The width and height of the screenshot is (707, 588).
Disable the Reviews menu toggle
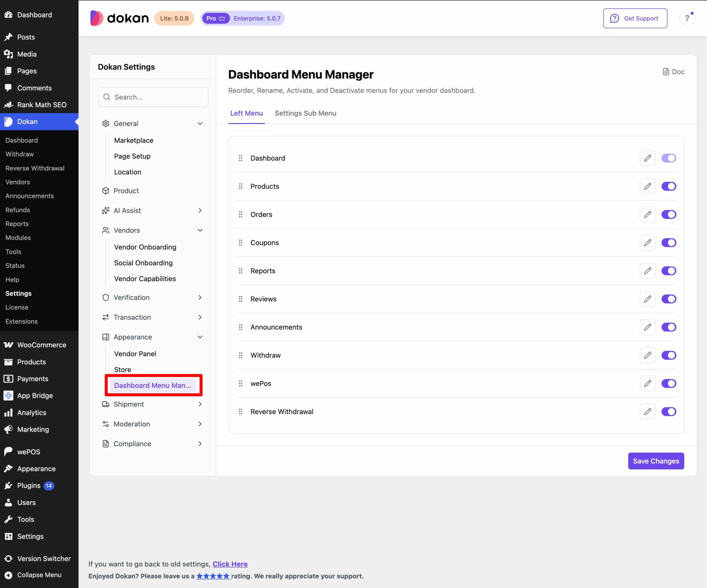(669, 299)
